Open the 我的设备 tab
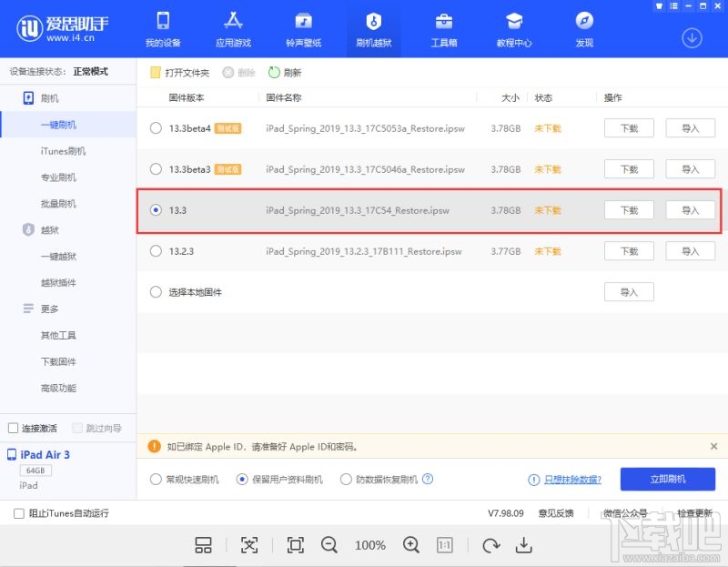Screen dimensions: 728x567 pos(163,29)
